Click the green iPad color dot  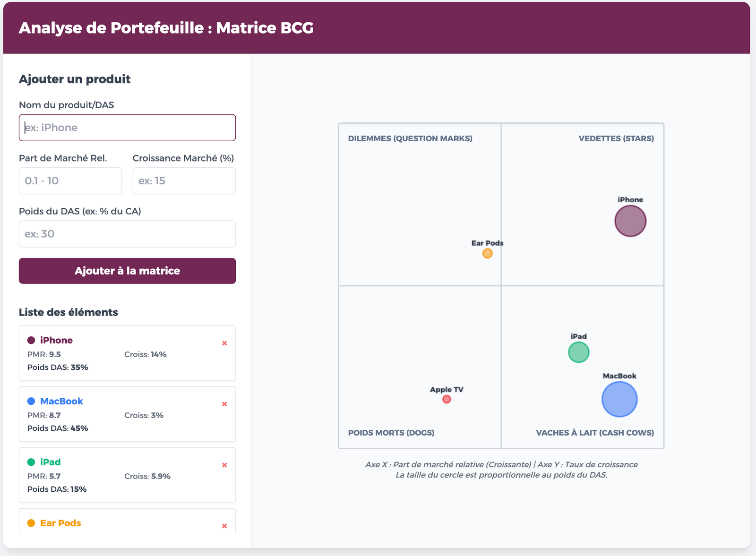point(31,462)
